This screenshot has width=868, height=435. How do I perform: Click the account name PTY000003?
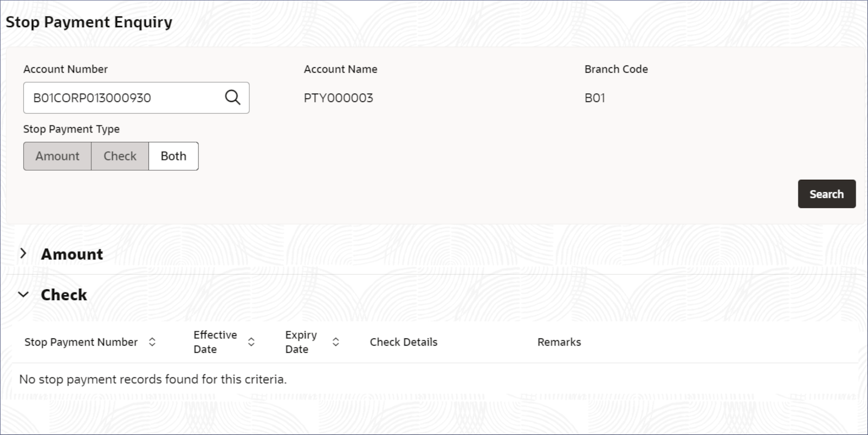tap(339, 98)
